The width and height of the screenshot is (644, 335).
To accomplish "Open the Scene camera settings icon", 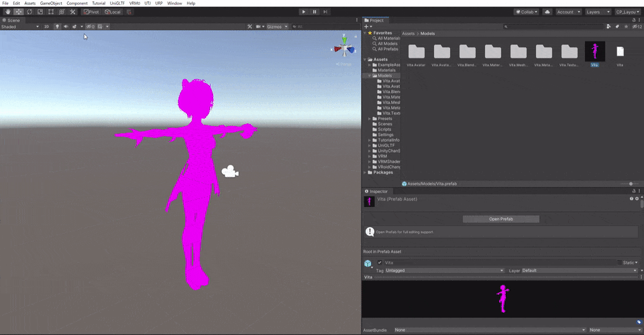I will click(260, 27).
